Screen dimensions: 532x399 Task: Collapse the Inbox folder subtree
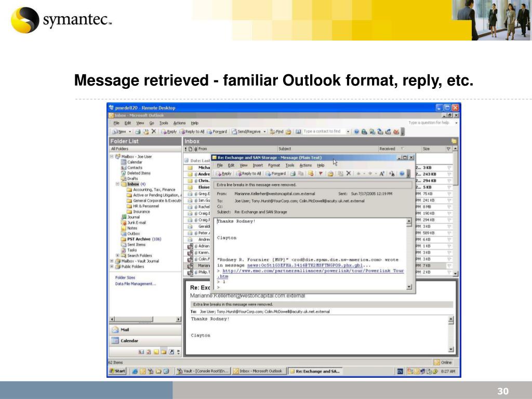pos(118,184)
